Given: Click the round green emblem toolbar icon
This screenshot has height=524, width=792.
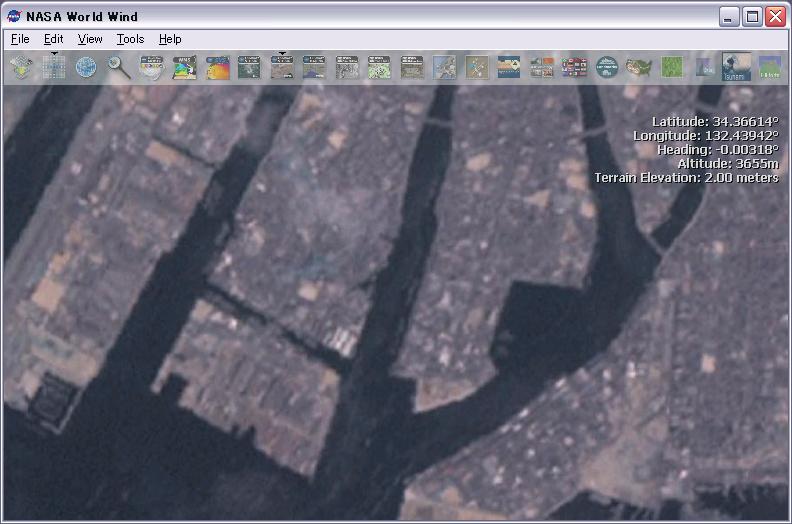Looking at the screenshot, I should click(x=606, y=67).
